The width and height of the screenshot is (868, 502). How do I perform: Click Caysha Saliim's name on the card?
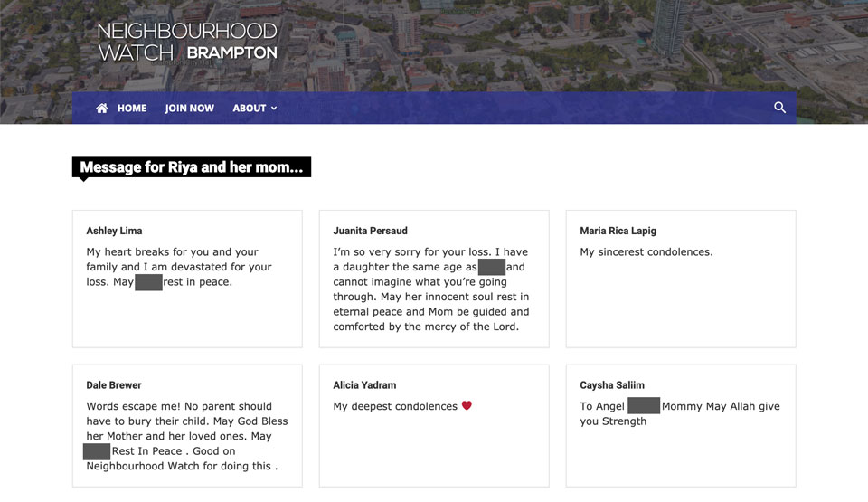click(x=612, y=384)
